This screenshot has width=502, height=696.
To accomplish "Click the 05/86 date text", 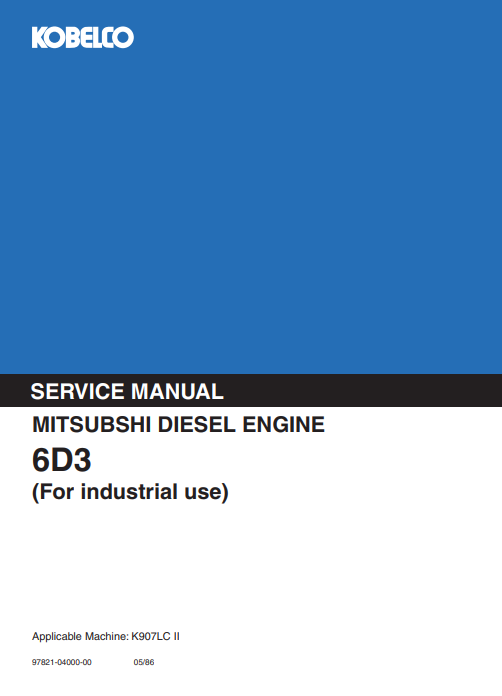I will 144,662.
